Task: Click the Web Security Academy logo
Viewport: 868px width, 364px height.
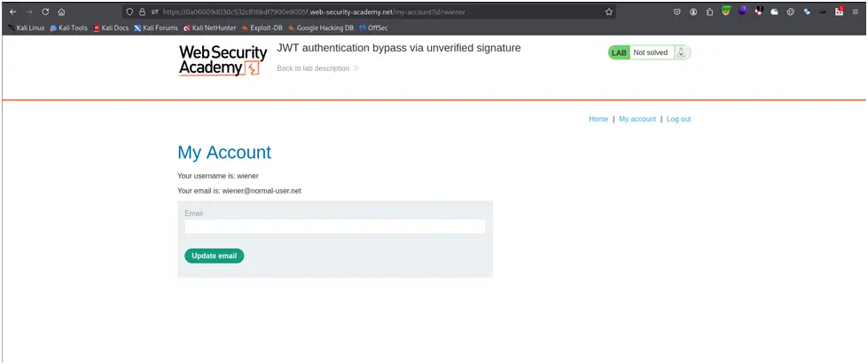Action: coord(221,60)
